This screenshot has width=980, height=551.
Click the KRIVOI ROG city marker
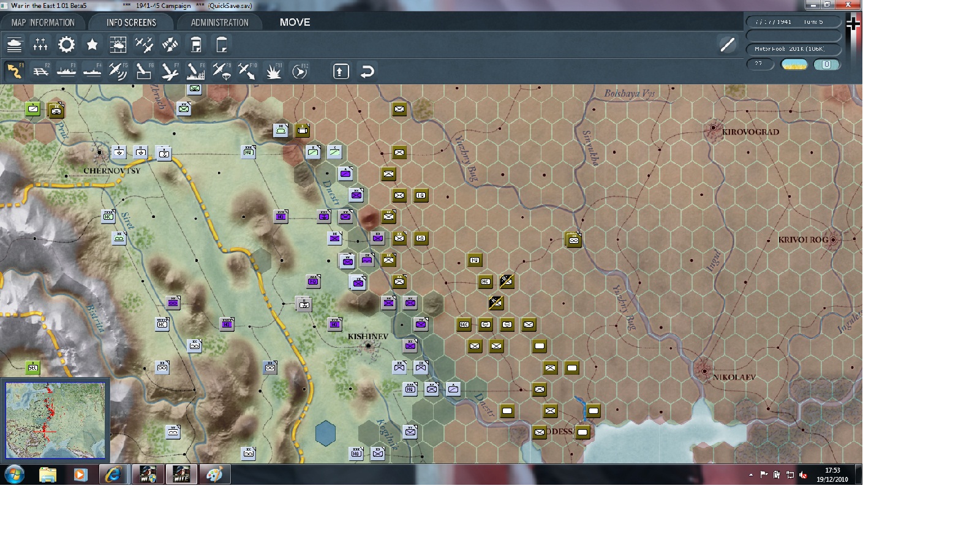click(x=834, y=239)
